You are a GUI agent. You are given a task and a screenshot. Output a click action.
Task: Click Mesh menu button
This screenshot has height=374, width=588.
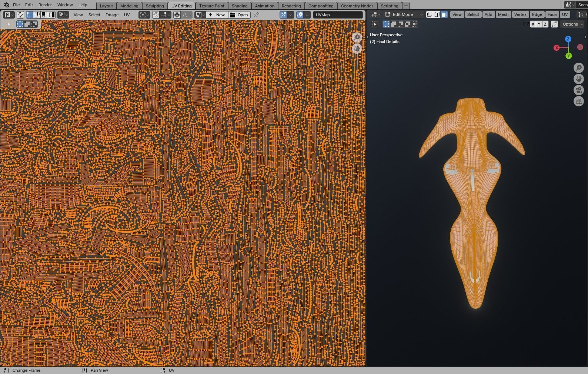[x=503, y=14]
